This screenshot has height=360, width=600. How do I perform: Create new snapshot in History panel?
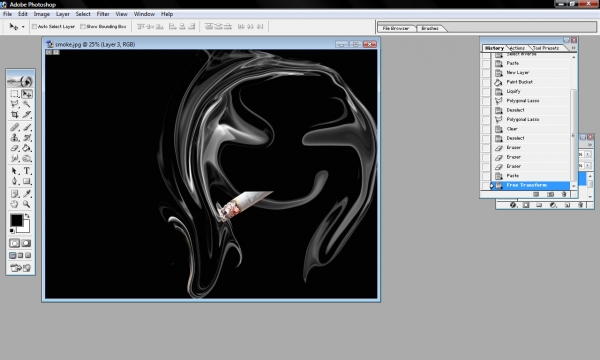(550, 194)
